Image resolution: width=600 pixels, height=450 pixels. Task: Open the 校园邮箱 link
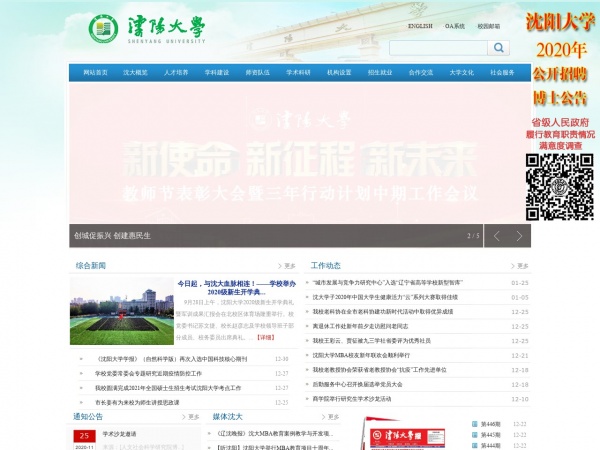pyautogui.click(x=488, y=26)
